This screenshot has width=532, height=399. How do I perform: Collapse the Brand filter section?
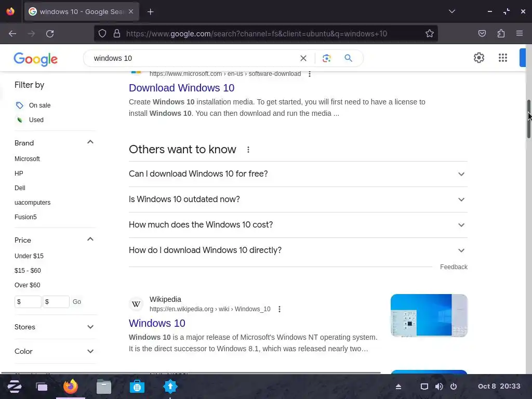pos(90,142)
